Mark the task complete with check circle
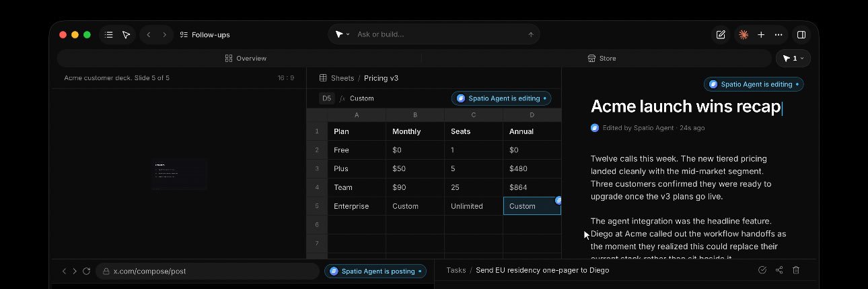 click(762, 270)
